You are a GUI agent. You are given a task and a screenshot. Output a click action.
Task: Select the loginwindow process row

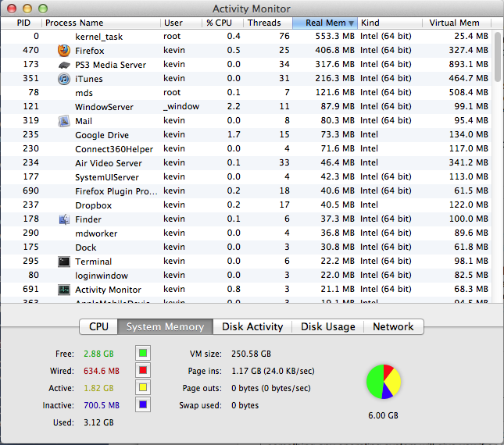coord(246,276)
